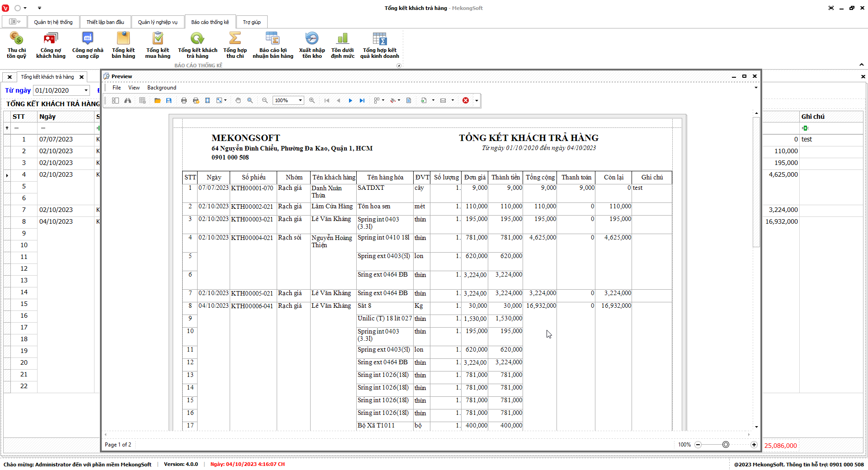This screenshot has height=470, width=868.
Task: Jump to the last page of preview
Action: tap(362, 100)
